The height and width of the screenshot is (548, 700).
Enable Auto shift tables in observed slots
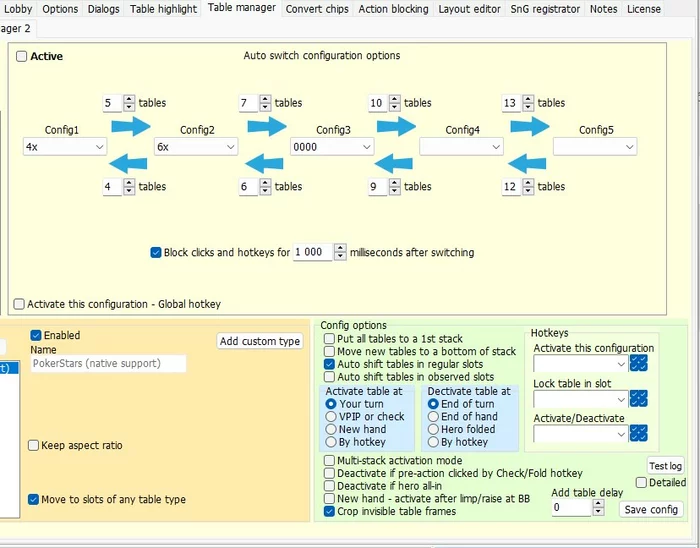point(329,377)
